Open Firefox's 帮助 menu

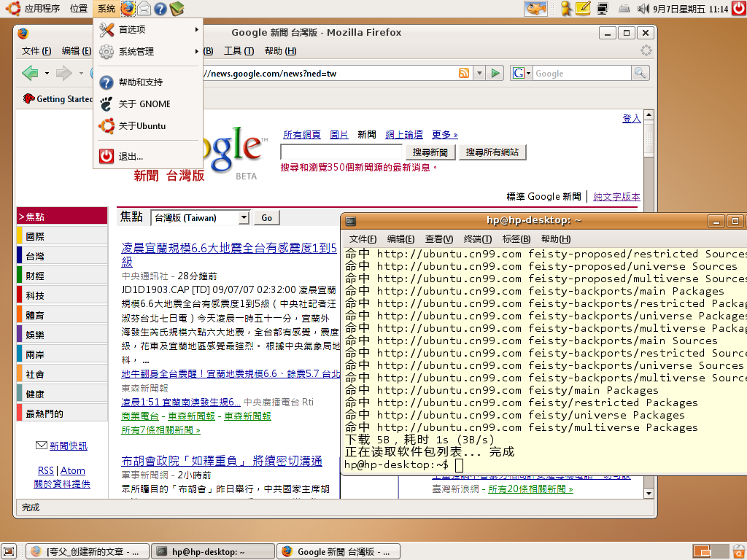click(280, 51)
